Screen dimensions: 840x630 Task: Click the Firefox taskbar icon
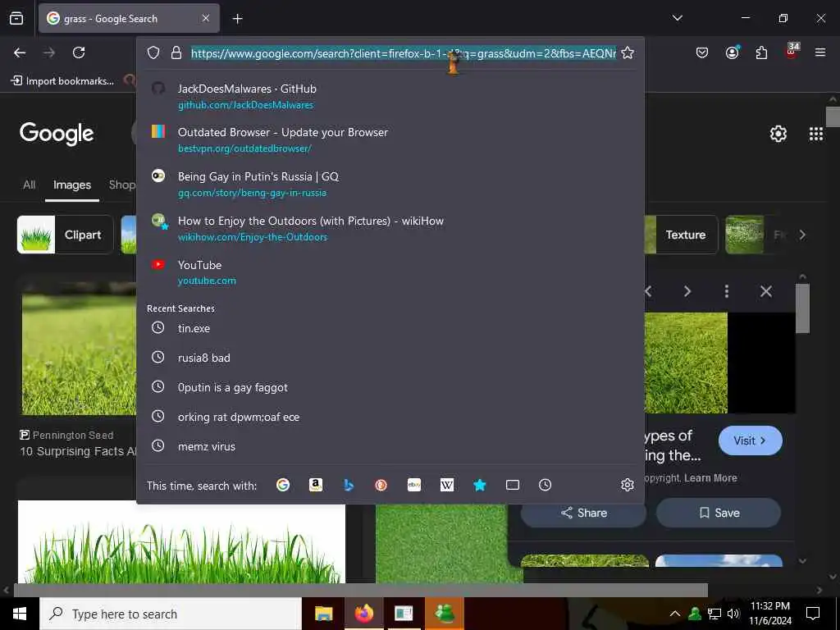point(363,614)
